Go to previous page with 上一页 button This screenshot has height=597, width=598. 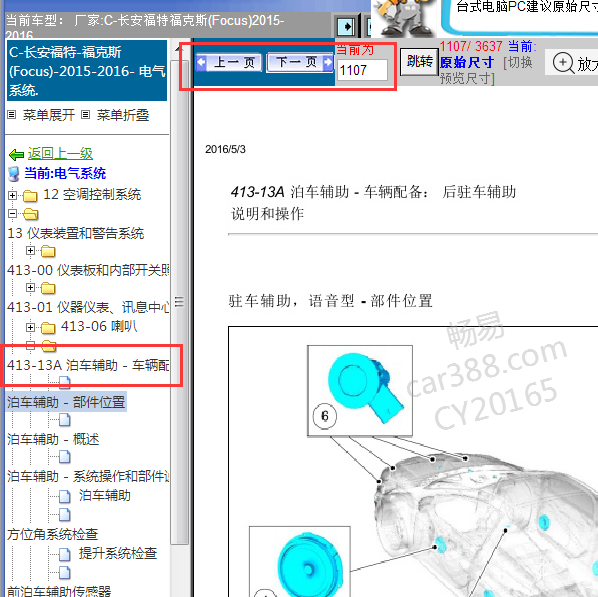[x=229, y=62]
